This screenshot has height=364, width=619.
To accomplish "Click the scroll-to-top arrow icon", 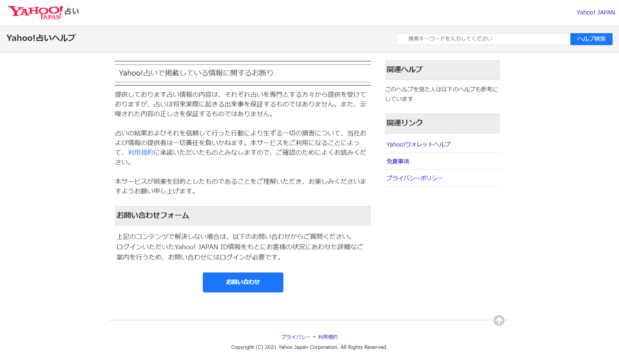I will pos(499,320).
